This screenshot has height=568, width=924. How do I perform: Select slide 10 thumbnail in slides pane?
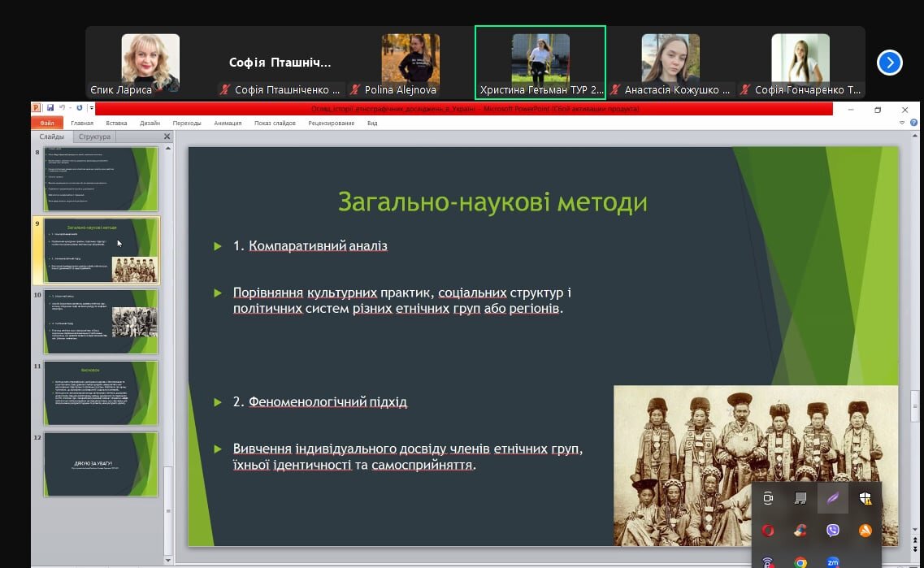coord(102,321)
